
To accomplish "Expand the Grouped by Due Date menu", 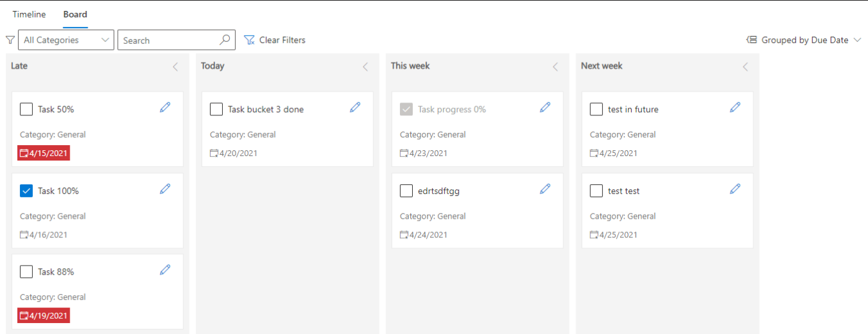I will click(x=804, y=40).
